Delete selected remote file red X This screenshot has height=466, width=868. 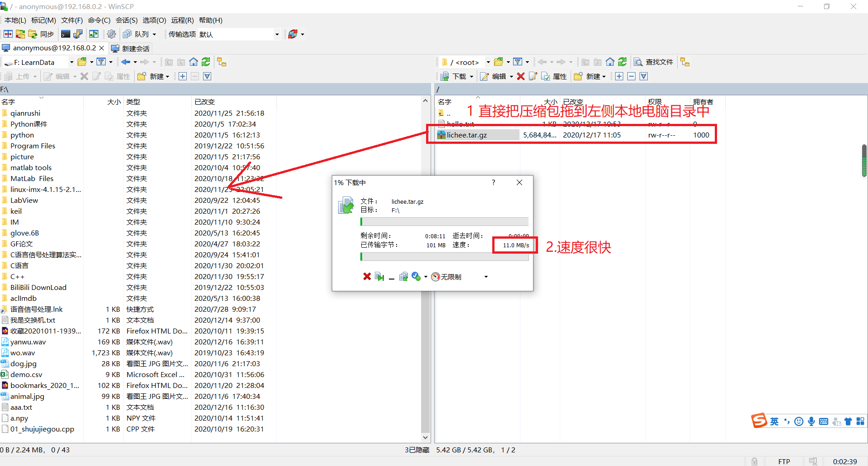(x=521, y=76)
